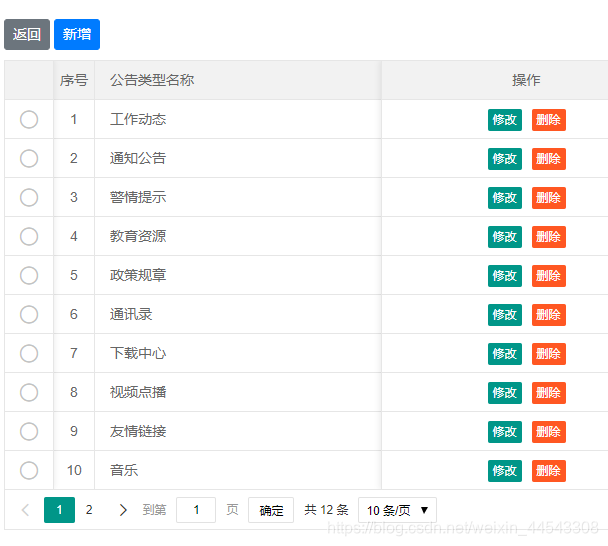The image size is (608, 546).
Task: Click the gray 返回 button
Action: pos(27,35)
